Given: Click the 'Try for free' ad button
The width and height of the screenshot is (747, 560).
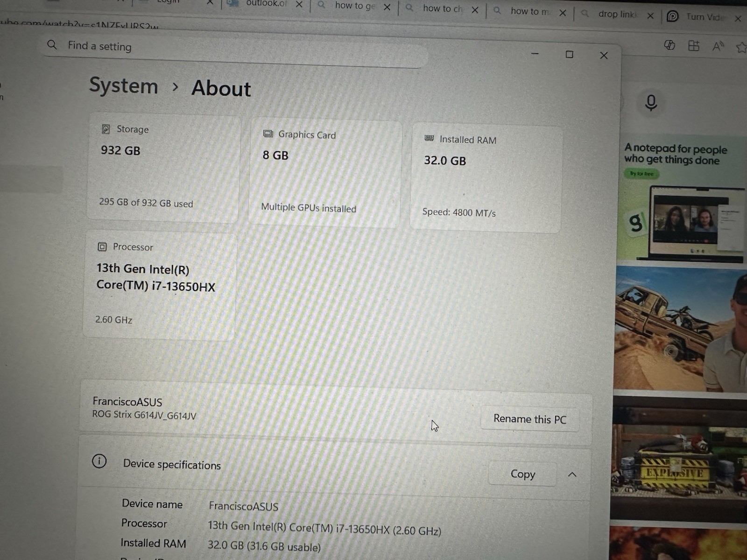Looking at the screenshot, I should pyautogui.click(x=642, y=174).
